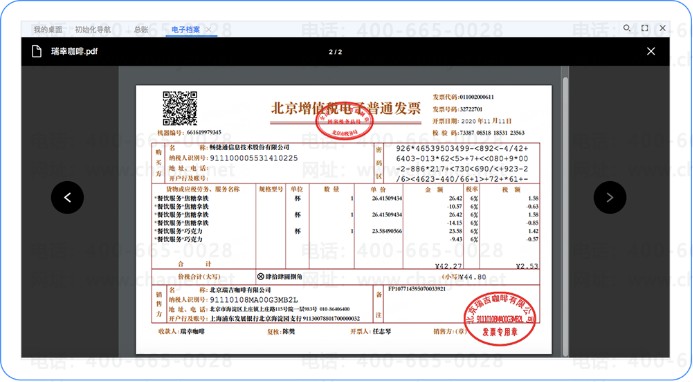Go to the previous page with left arrow
Viewport: 693px width, 382px height.
pos(67,197)
